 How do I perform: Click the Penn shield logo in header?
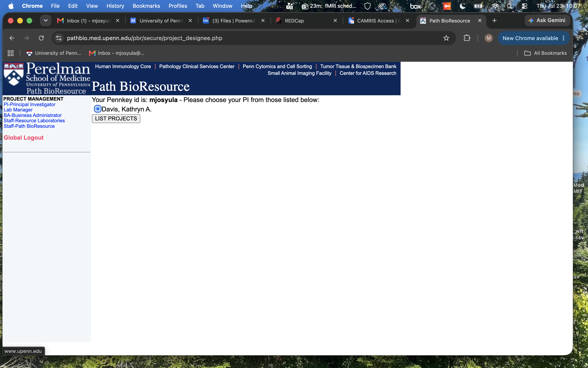14,75
